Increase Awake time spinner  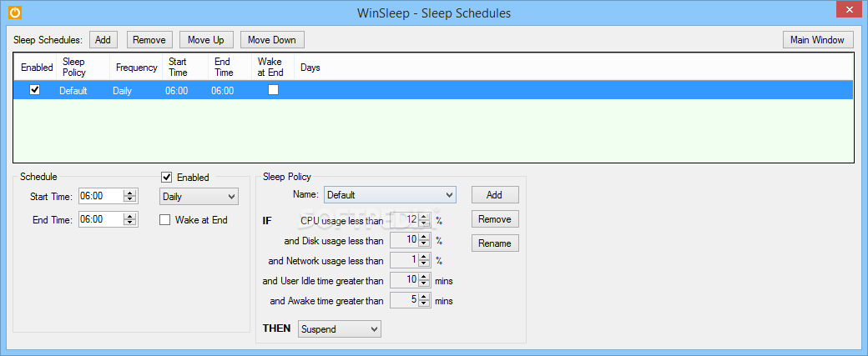424,298
